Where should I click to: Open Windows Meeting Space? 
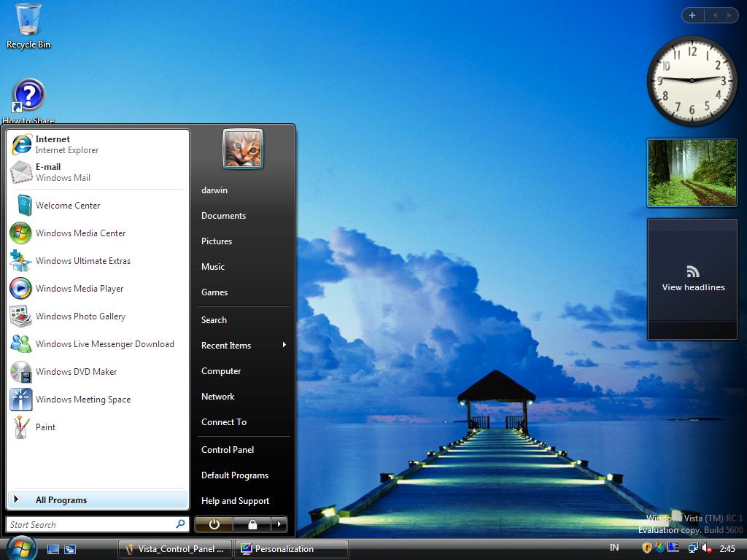click(x=98, y=399)
